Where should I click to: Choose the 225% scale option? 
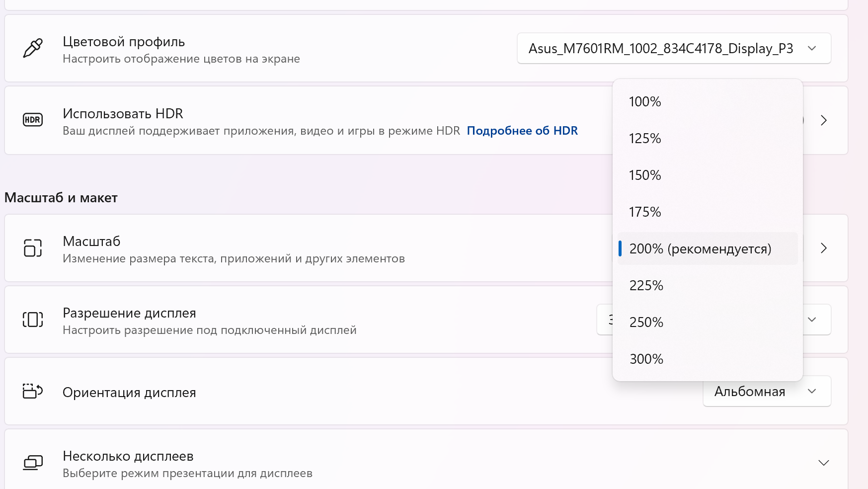646,285
